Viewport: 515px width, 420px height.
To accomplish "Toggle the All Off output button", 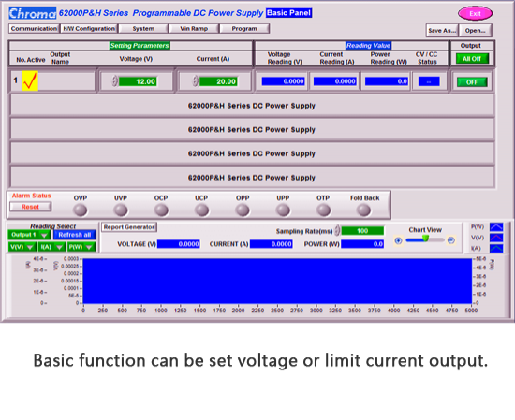I will click(x=472, y=59).
